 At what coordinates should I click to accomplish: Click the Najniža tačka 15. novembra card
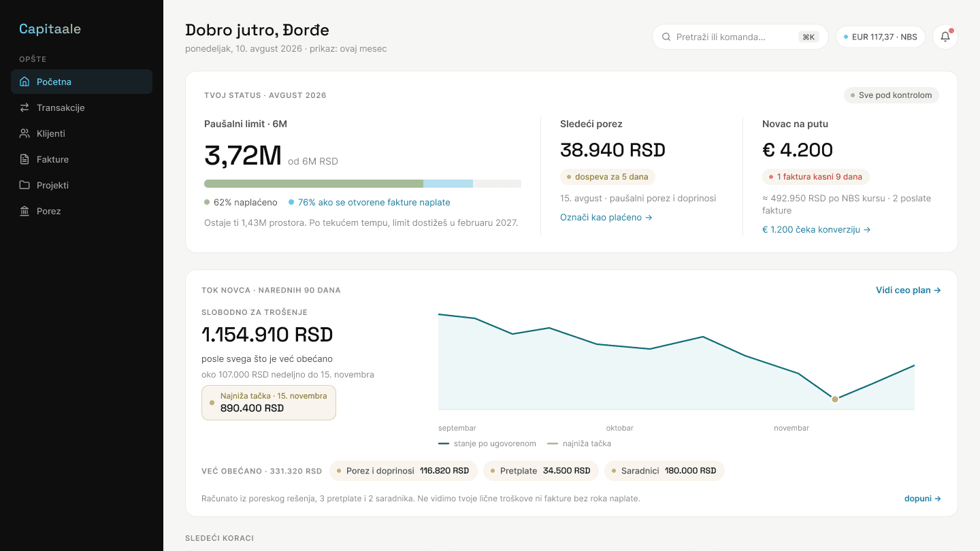click(x=269, y=403)
